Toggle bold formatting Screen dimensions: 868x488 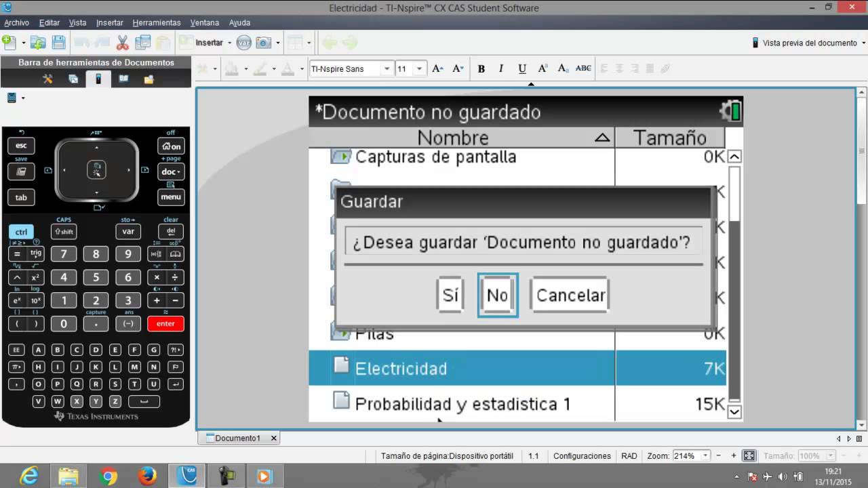click(x=481, y=68)
